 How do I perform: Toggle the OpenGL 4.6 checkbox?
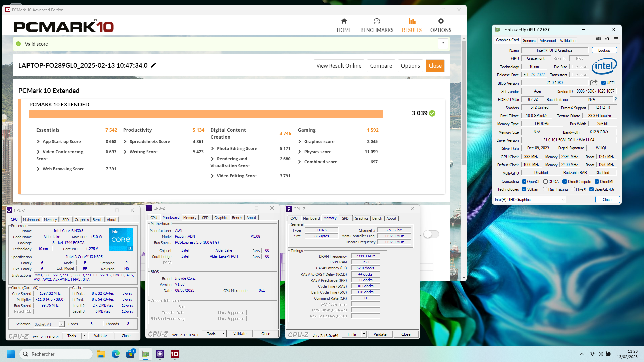591,189
